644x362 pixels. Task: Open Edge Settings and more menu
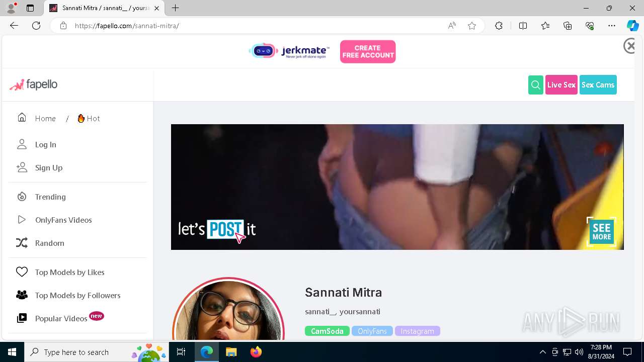612,26
